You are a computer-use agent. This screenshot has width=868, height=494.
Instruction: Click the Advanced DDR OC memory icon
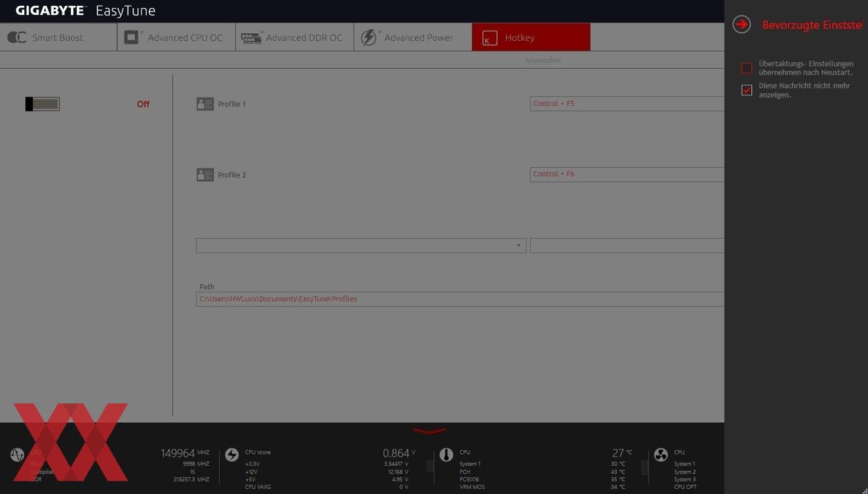(251, 38)
